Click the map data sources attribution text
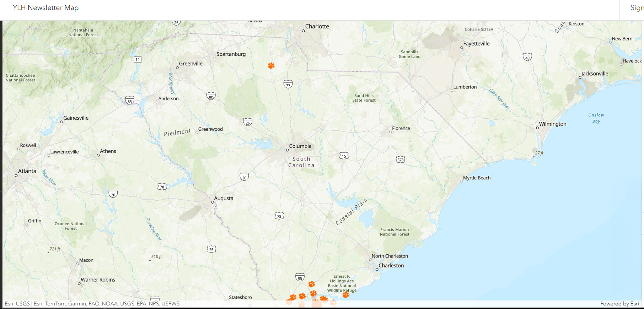 [x=92, y=304]
